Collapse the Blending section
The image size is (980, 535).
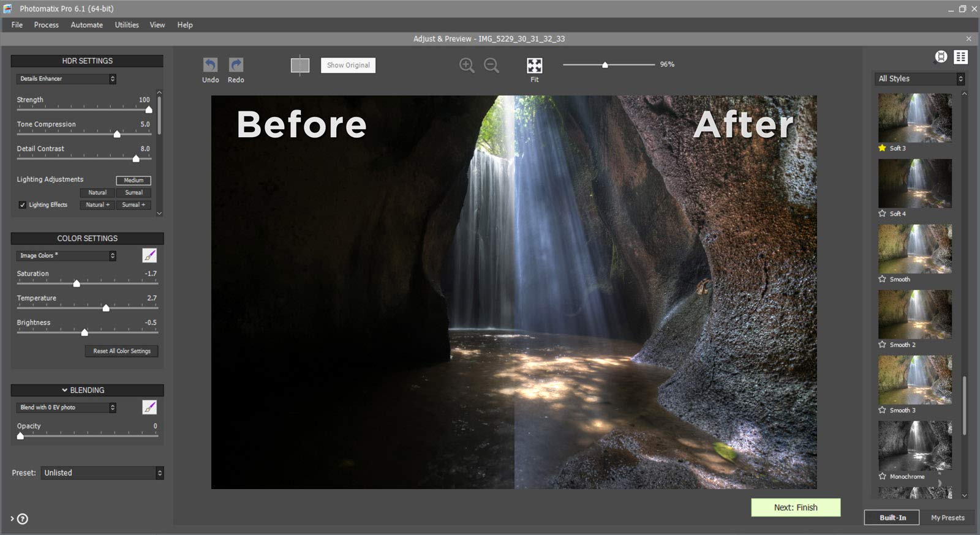(x=64, y=390)
